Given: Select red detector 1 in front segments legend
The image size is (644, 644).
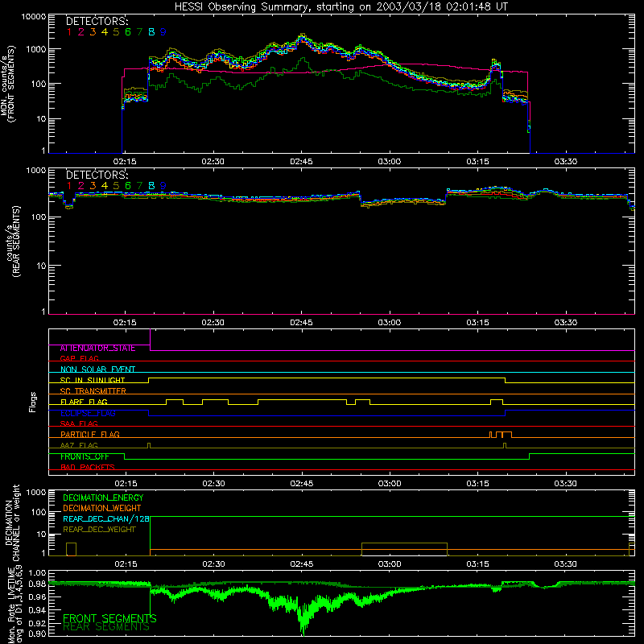Looking at the screenshot, I should [69, 32].
